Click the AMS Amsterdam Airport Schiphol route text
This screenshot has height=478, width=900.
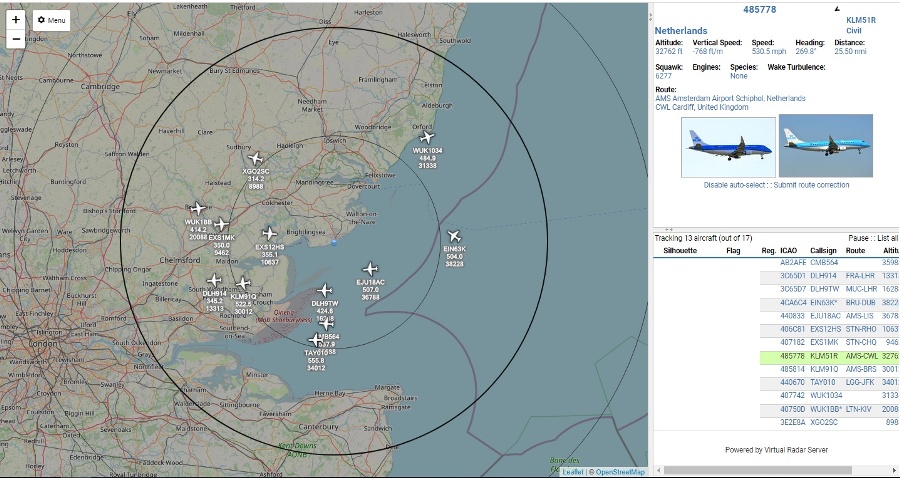730,99
